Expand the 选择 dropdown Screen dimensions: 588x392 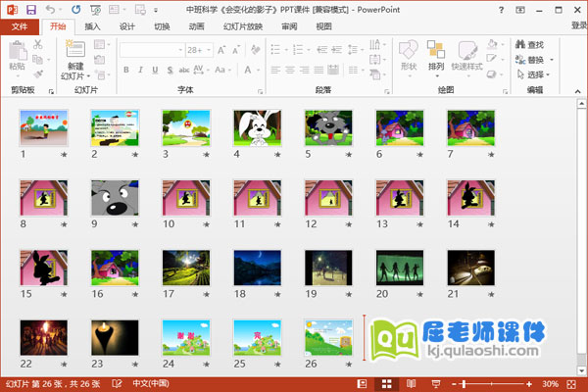pos(548,74)
